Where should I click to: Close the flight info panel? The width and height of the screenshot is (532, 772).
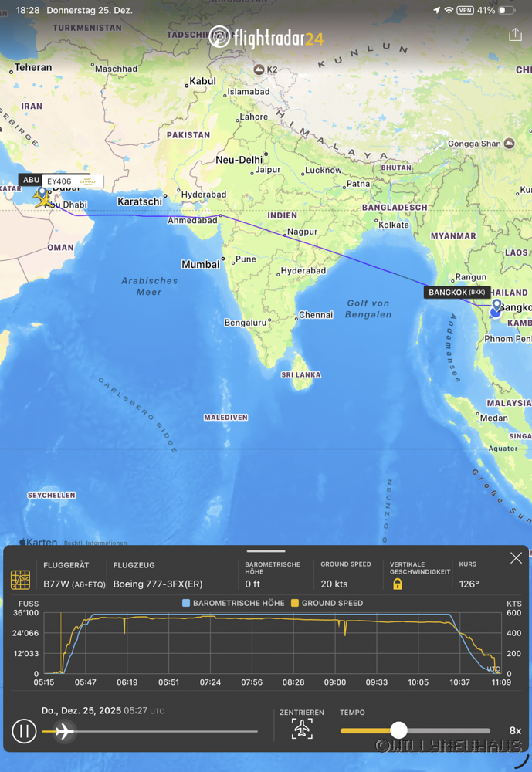tap(516, 558)
